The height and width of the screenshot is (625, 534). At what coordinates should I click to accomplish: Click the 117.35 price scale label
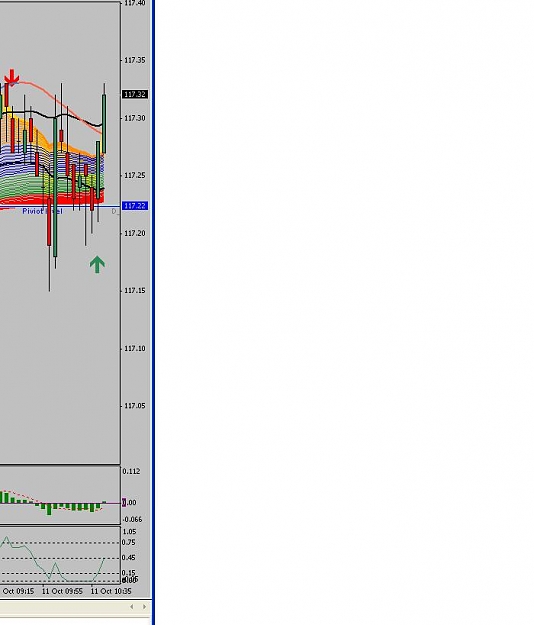click(135, 60)
